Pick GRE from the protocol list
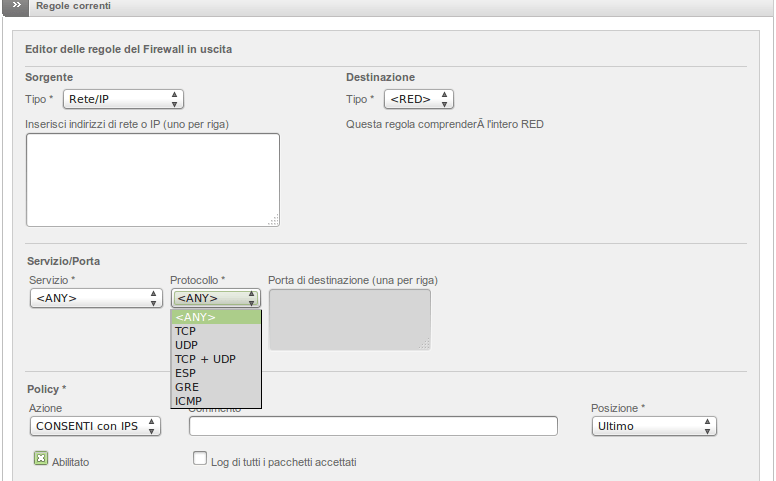 pyautogui.click(x=216, y=387)
